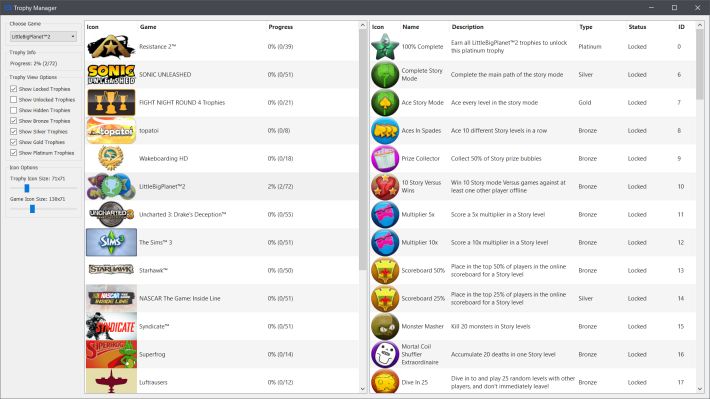Select the Mortal Coil Shuffler trophy icon

point(385,354)
